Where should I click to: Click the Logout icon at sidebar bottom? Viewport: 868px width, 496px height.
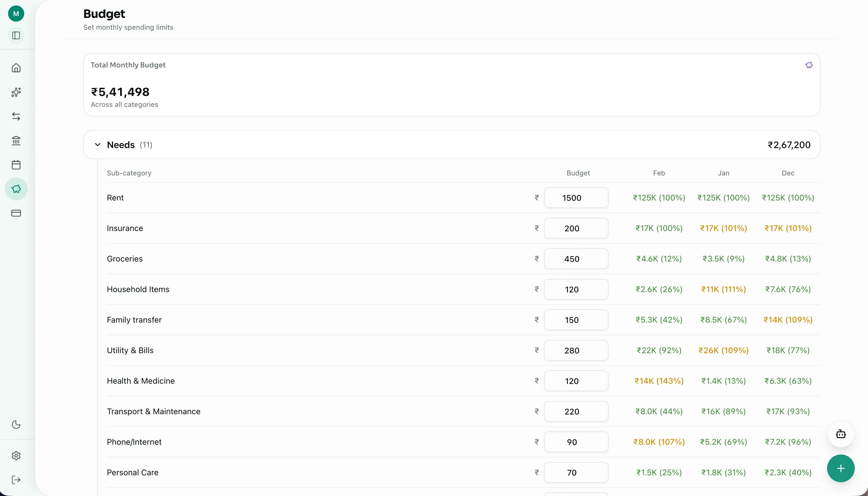click(x=16, y=480)
